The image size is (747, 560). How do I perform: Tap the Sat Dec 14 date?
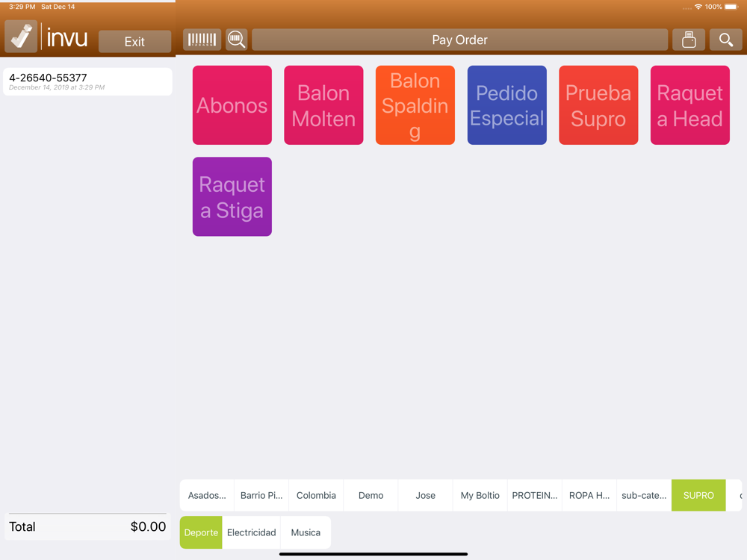tap(58, 7)
